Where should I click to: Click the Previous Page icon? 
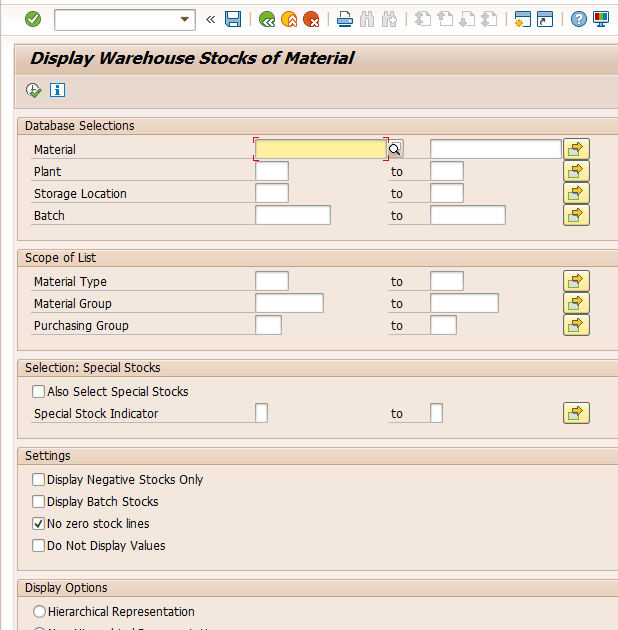click(x=445, y=19)
